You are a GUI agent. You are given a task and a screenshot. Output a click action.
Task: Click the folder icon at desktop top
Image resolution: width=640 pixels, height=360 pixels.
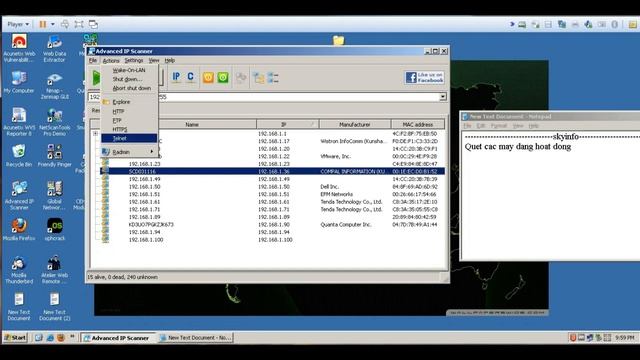[x=338, y=40]
